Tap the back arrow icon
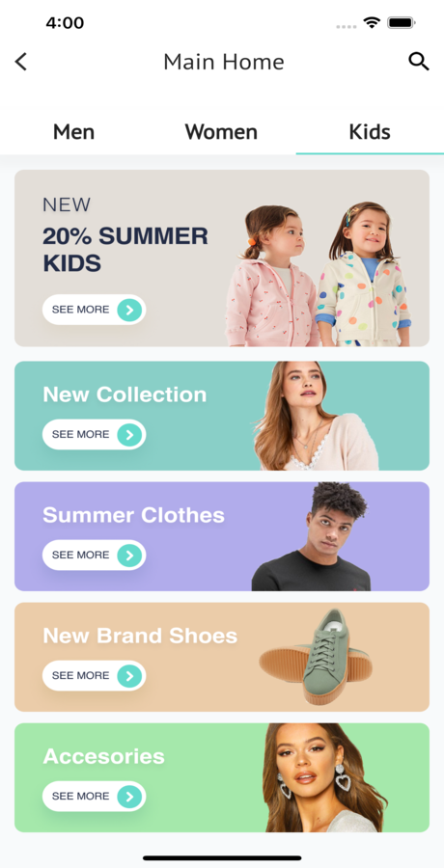Viewport: 444px width, 868px height. [20, 62]
